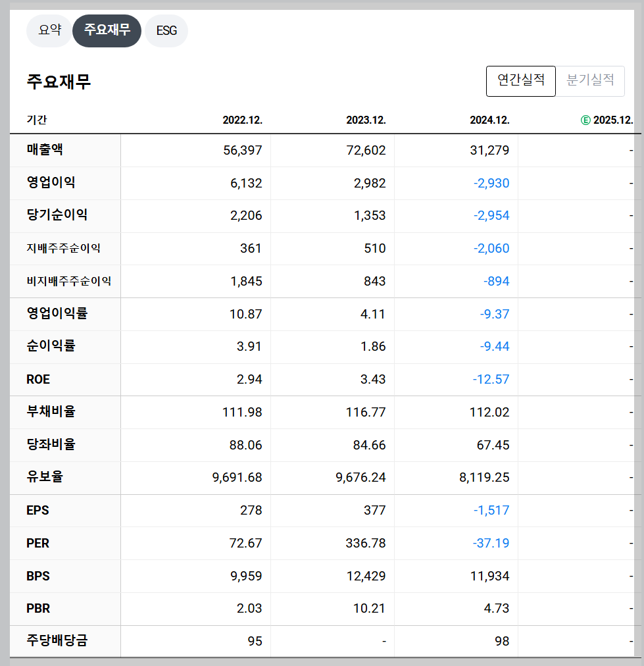This screenshot has height=666, width=644.
Task: Switch to the 요약 tab
Action: [x=49, y=30]
